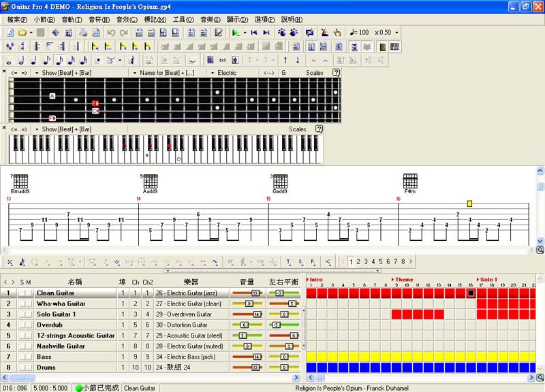The height and width of the screenshot is (392, 545).
Task: Toggle solo for Clean Guitar track
Action: click(22, 293)
